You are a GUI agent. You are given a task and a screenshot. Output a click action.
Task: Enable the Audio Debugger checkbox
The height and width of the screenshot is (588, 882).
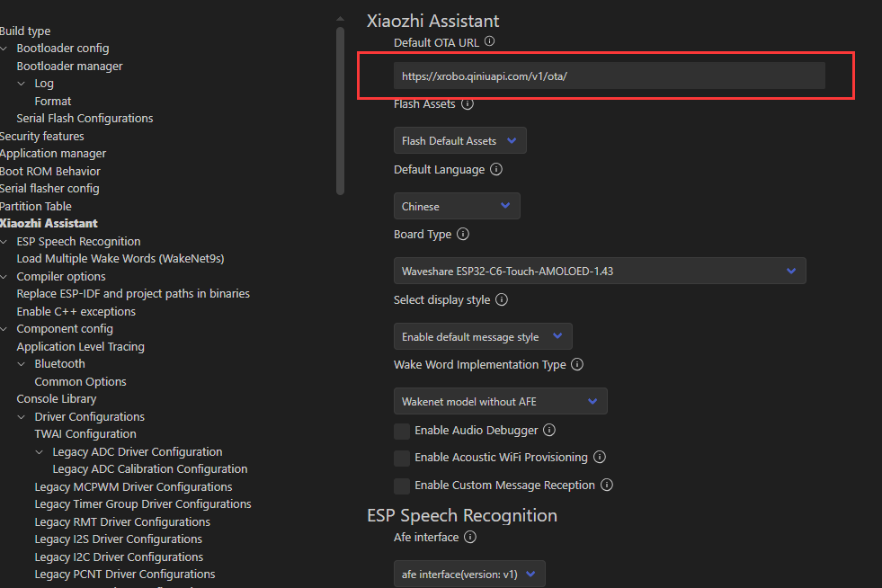(x=402, y=431)
